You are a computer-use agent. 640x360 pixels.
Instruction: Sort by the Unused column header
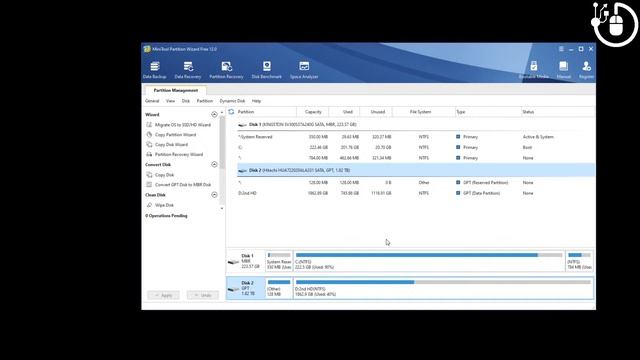tap(378, 111)
